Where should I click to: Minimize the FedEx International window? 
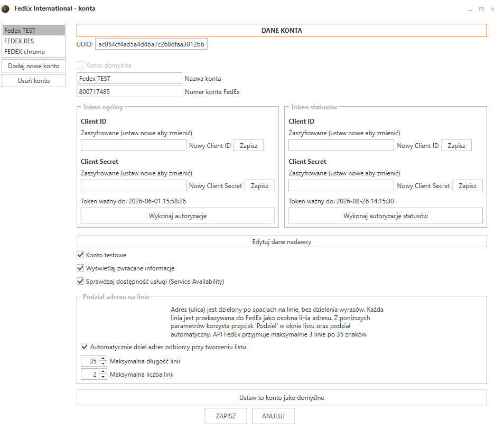click(x=470, y=10)
